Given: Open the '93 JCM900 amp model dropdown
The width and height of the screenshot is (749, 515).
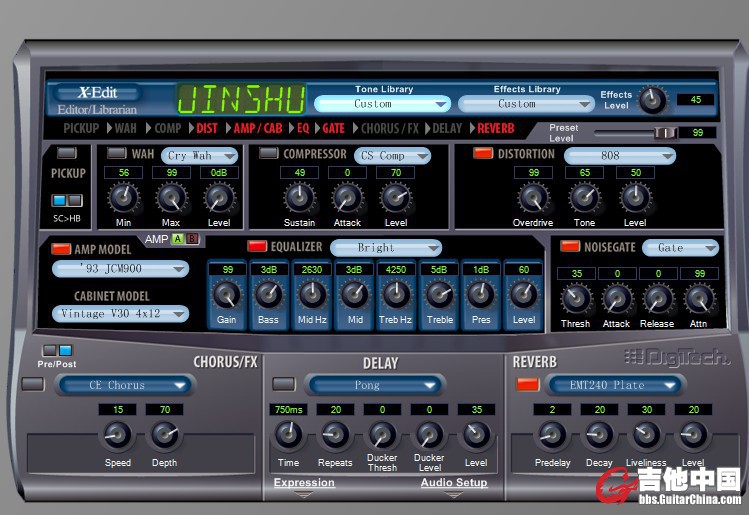Looking at the screenshot, I should click(120, 268).
